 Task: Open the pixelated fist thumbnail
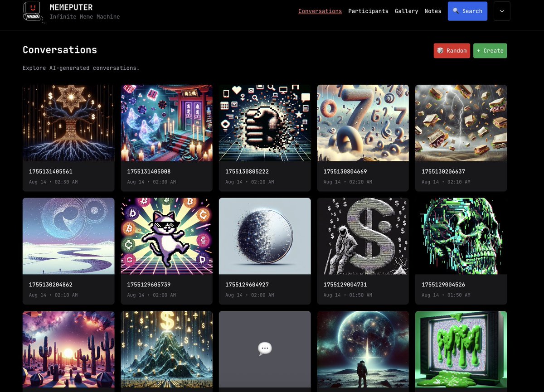click(265, 123)
